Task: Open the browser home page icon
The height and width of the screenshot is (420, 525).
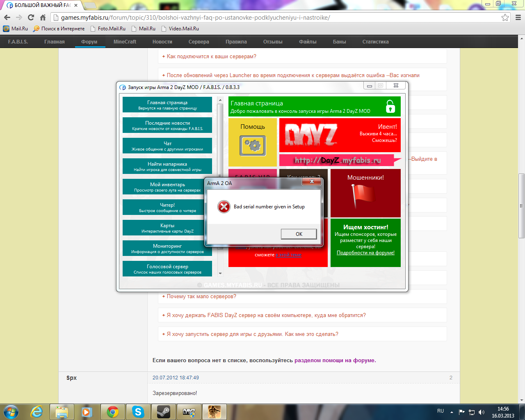Action: tap(43, 17)
